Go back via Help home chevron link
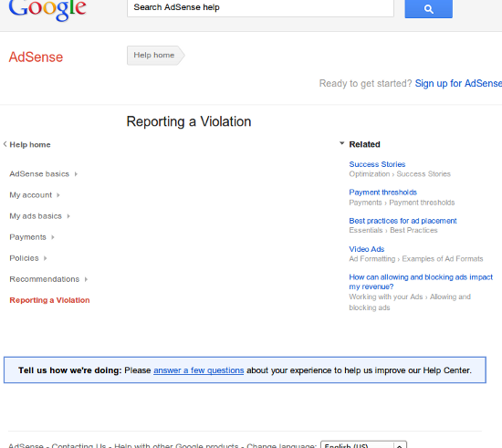This screenshot has height=448, width=502. (x=26, y=145)
